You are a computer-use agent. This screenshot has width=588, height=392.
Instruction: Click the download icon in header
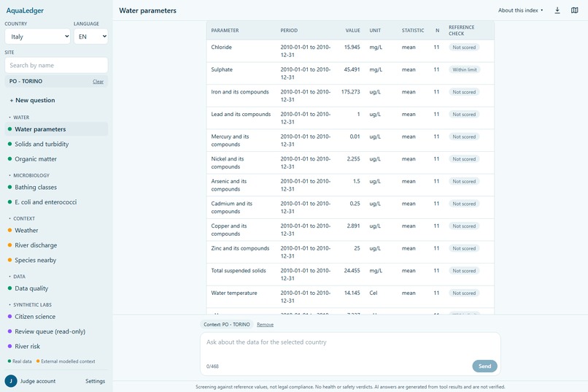coord(557,10)
